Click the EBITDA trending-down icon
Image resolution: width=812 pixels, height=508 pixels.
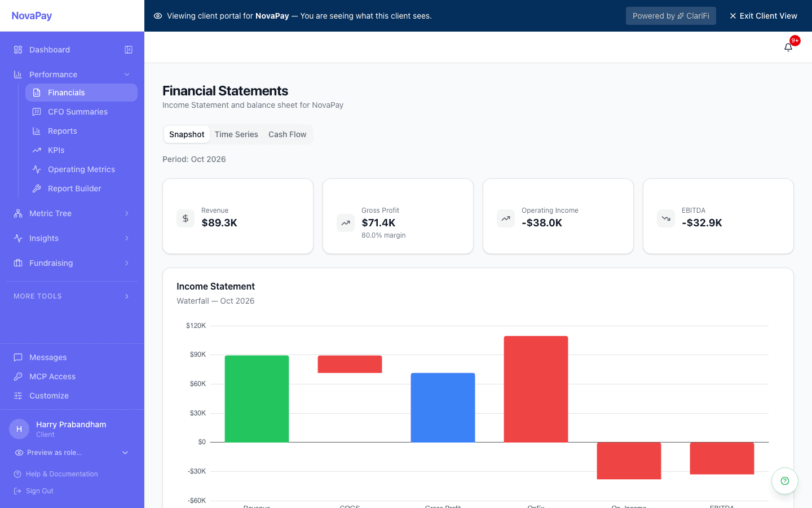coord(666,218)
